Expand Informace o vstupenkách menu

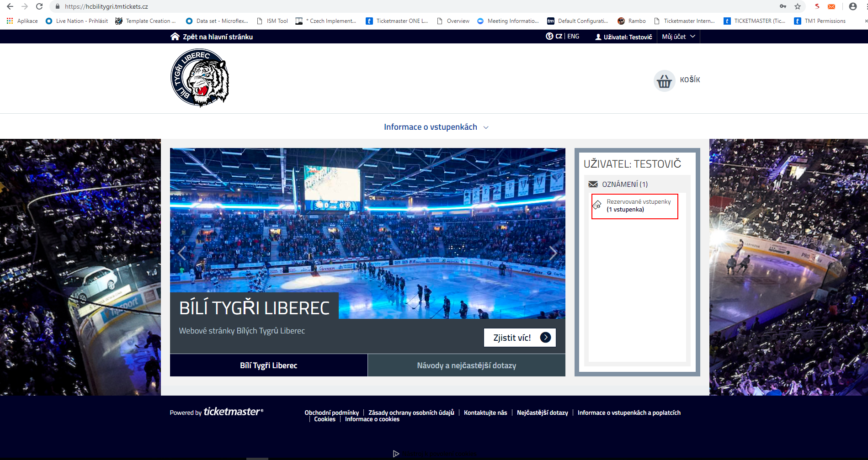tap(436, 127)
